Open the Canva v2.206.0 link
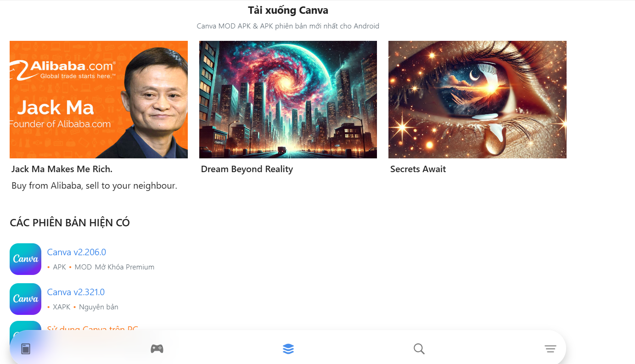The width and height of the screenshot is (635, 364). click(x=77, y=252)
